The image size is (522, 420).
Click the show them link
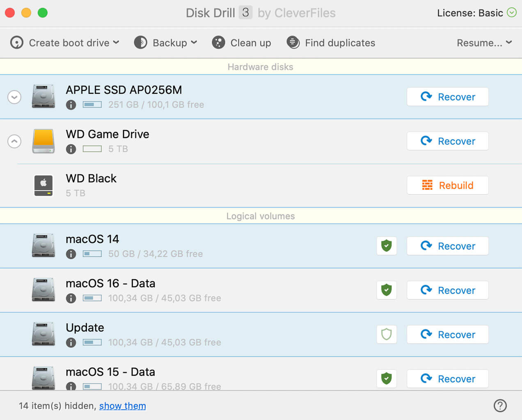[123, 406]
